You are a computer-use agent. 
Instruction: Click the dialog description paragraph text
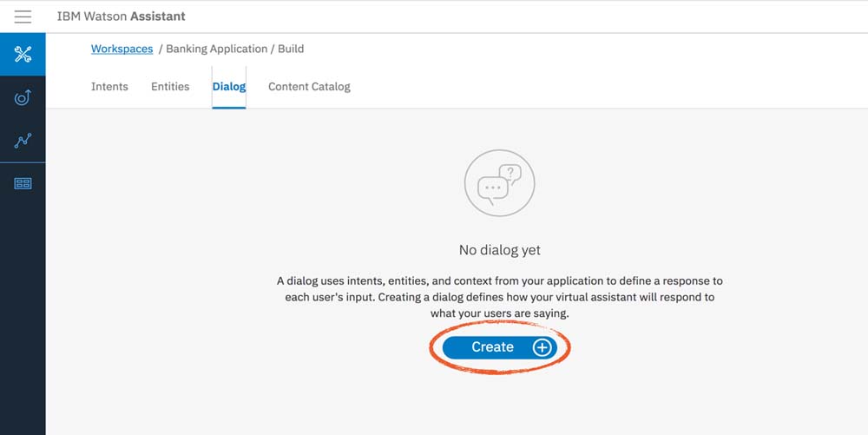(x=499, y=297)
